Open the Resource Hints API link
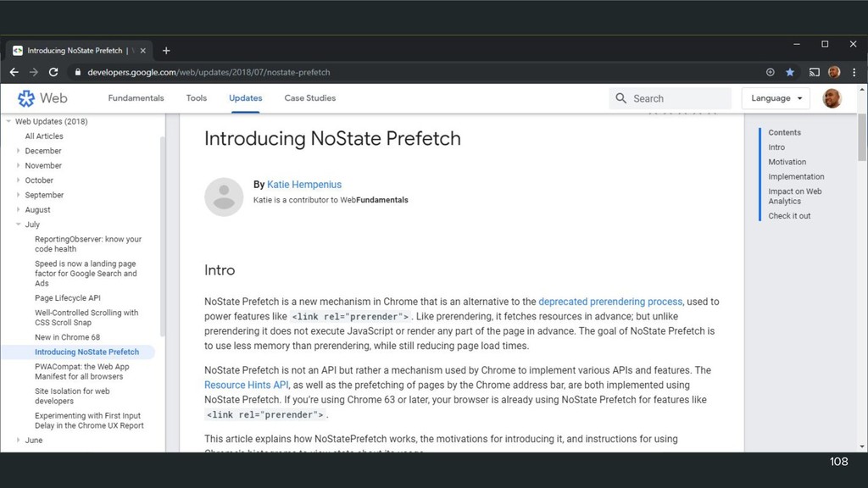868x488 pixels. coord(247,385)
